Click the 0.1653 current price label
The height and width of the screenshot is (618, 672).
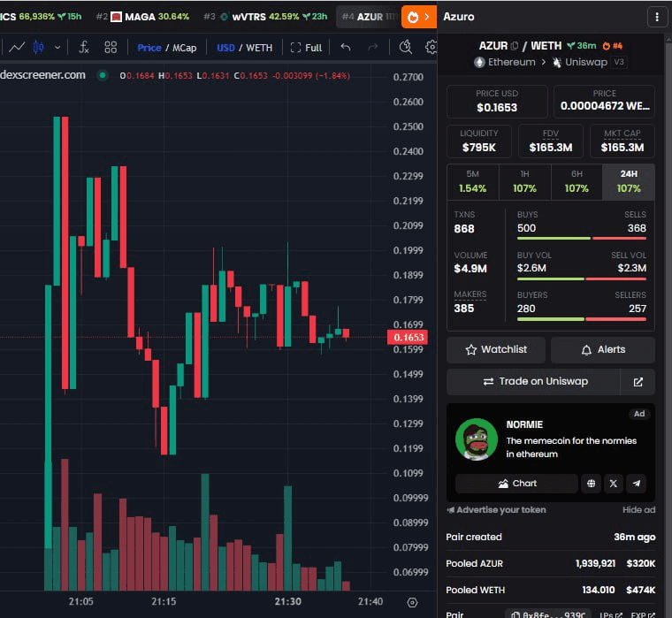(407, 337)
